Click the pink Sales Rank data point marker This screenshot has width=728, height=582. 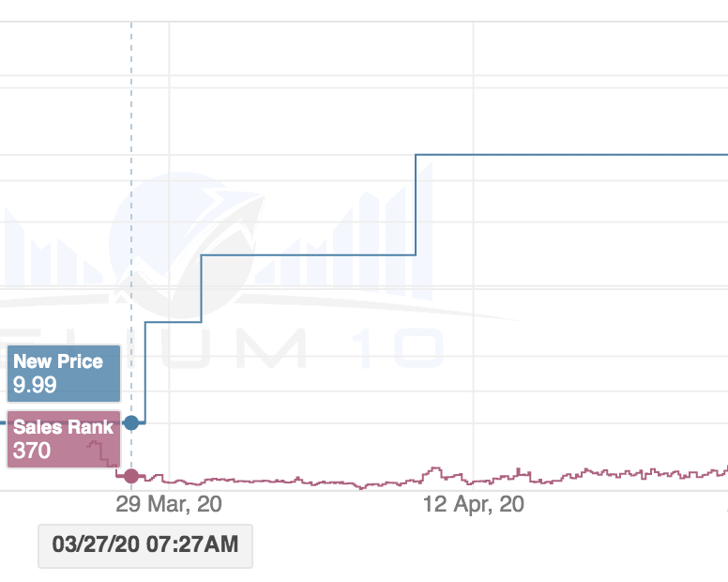point(131,476)
